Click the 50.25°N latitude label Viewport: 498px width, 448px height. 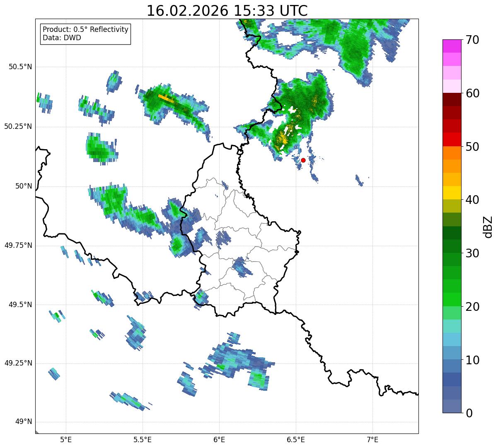point(18,126)
